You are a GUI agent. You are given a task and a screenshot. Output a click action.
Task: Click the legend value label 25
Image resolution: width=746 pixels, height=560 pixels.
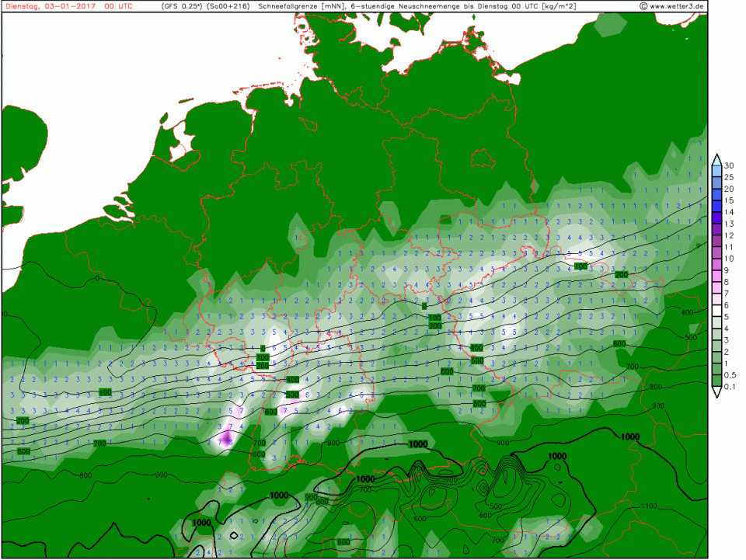coord(729,177)
